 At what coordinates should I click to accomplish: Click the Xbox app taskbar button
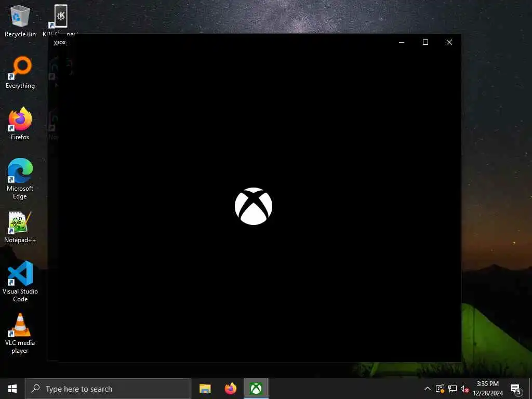[x=256, y=389]
